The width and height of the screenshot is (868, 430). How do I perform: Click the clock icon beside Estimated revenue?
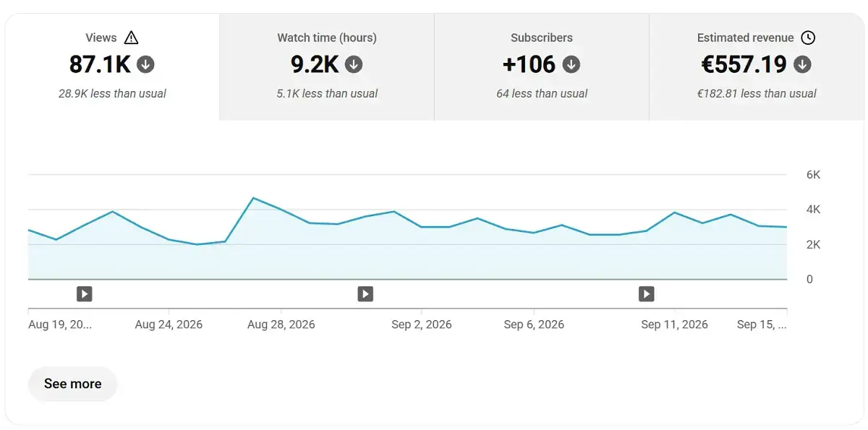808,38
